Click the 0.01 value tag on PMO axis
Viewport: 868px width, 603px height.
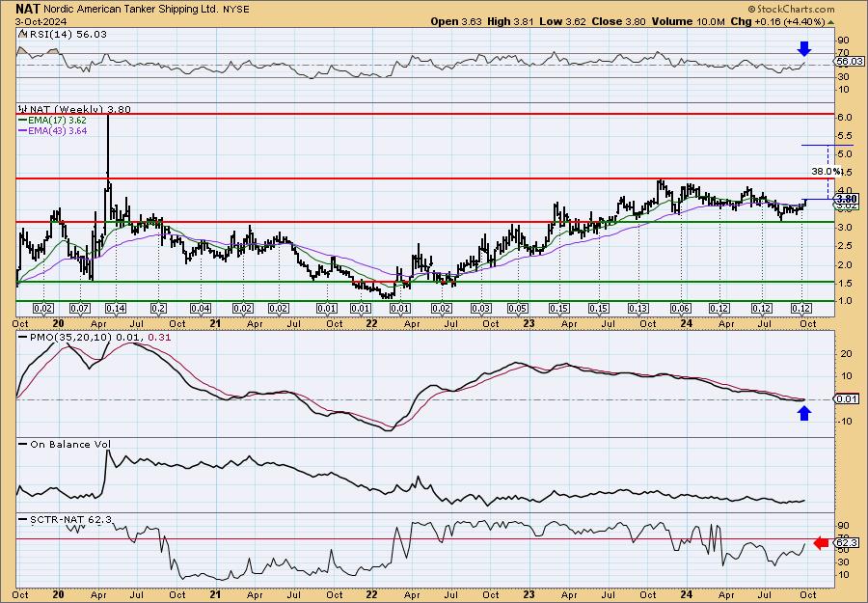click(849, 399)
